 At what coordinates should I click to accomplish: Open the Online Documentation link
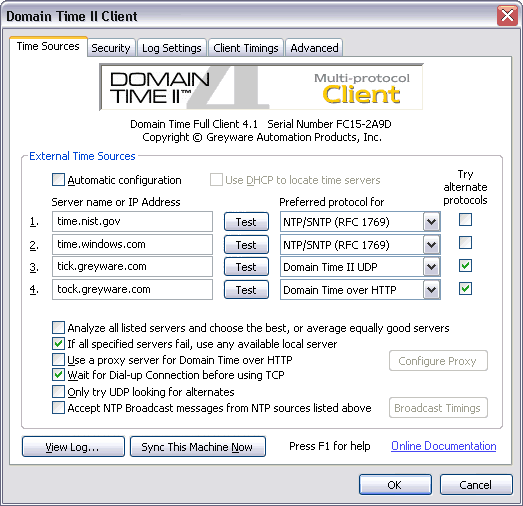443,446
